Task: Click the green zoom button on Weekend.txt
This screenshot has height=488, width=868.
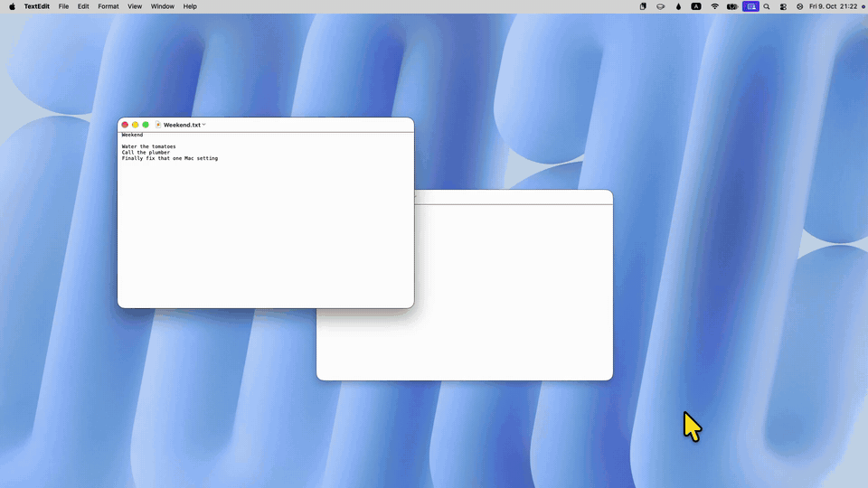Action: tap(146, 125)
